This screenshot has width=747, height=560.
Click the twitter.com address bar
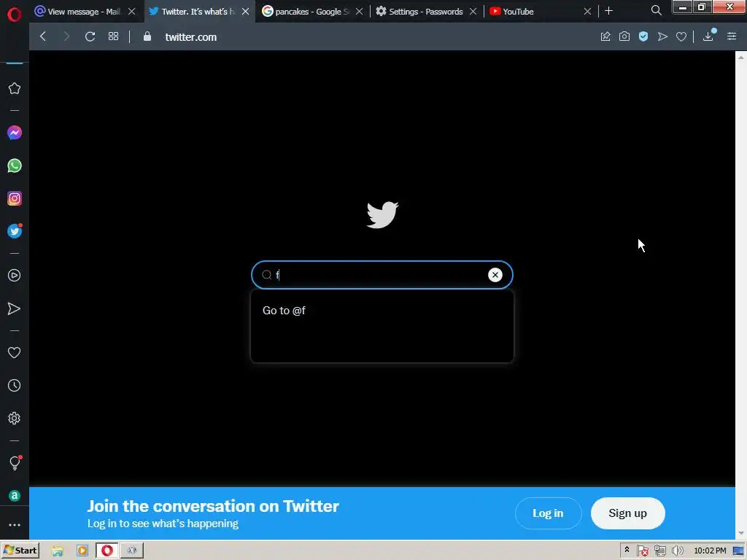pyautogui.click(x=190, y=37)
